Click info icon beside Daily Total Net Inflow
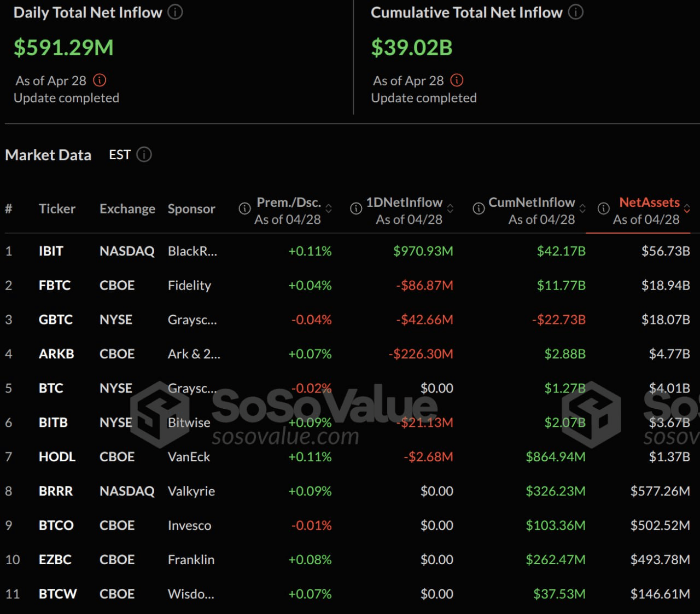Screen dimensions: 700x614 (x=175, y=12)
